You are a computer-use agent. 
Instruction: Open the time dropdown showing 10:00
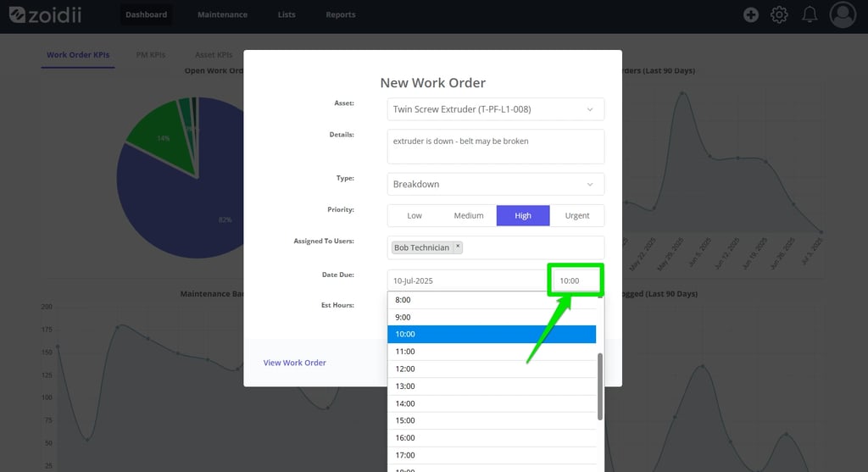pos(576,280)
